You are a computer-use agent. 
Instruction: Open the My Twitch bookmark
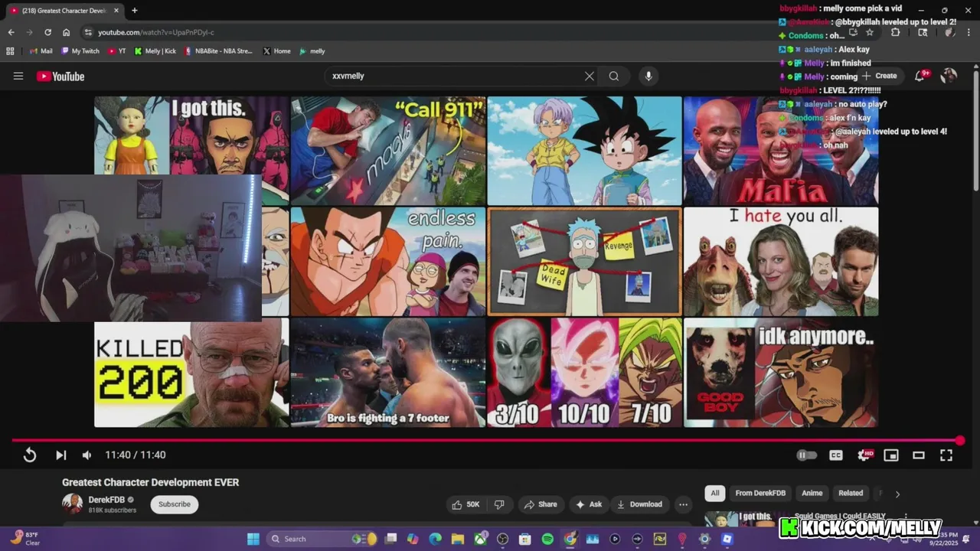click(x=80, y=51)
